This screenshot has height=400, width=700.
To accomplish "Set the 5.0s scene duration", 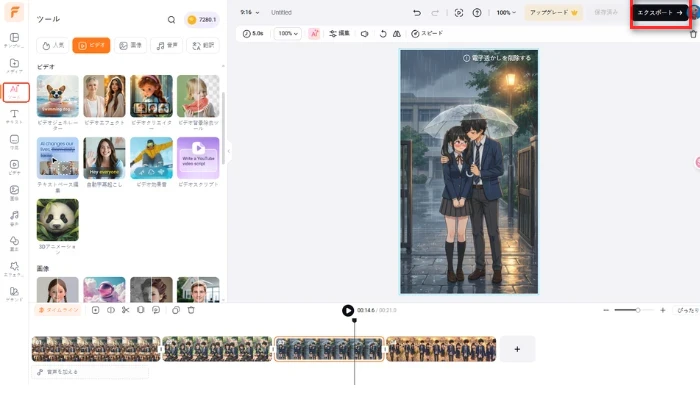I will click(253, 33).
